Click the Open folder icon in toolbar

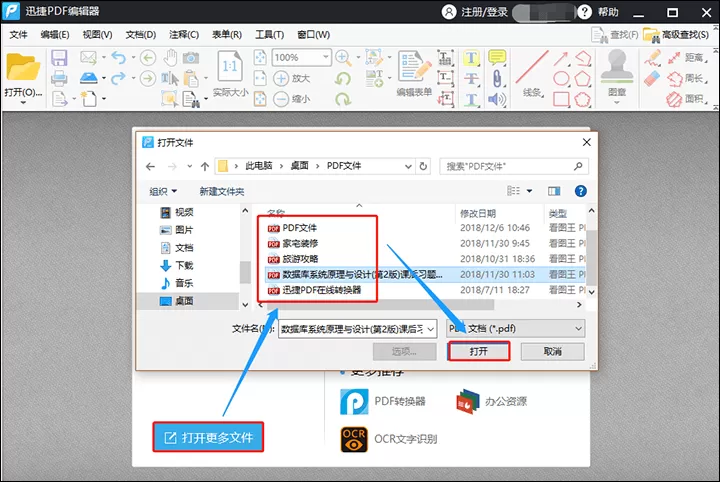(x=23, y=67)
